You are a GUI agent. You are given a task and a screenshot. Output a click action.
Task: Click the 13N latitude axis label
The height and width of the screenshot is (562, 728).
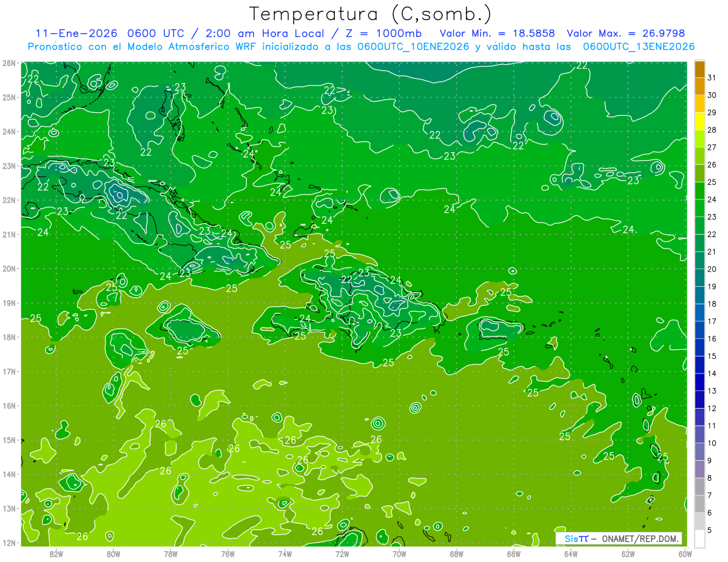[8, 508]
